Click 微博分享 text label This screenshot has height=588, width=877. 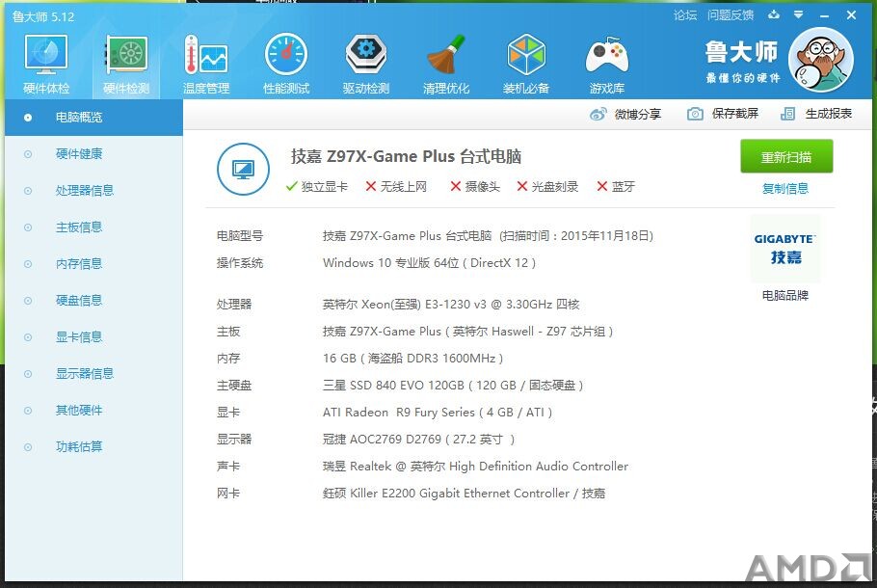point(638,114)
